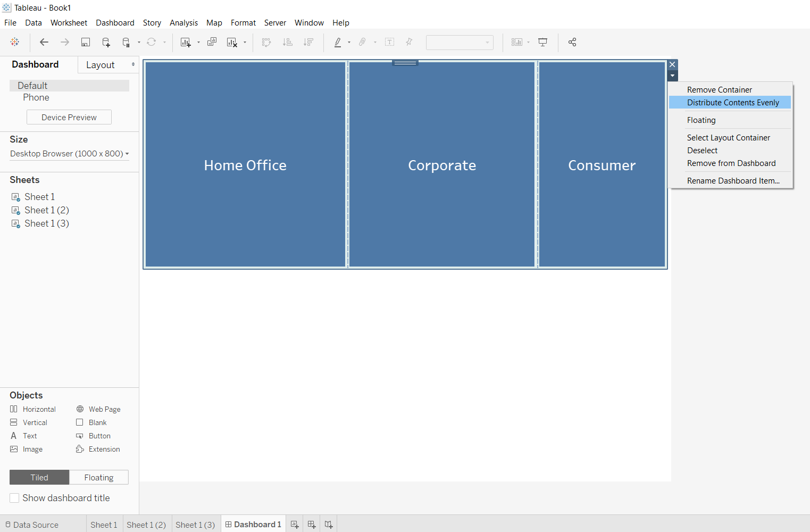Switch to Floating objects mode
This screenshot has width=810, height=532.
click(x=99, y=477)
